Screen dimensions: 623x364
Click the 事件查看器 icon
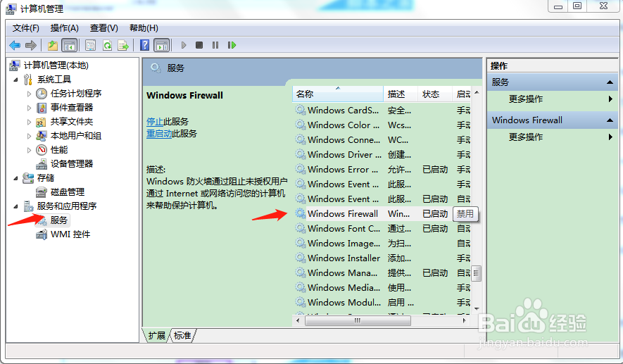42,108
